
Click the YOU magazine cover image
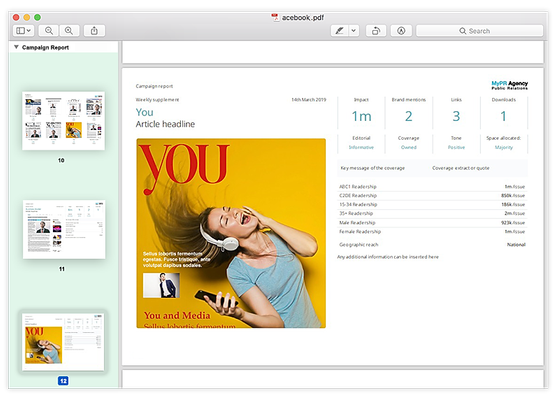[x=231, y=233]
